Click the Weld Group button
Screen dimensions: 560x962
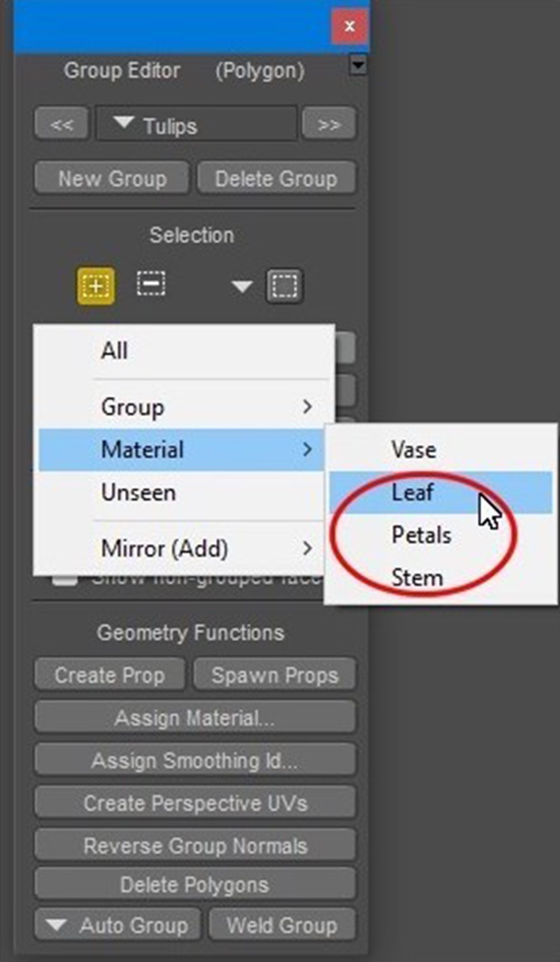(x=282, y=925)
